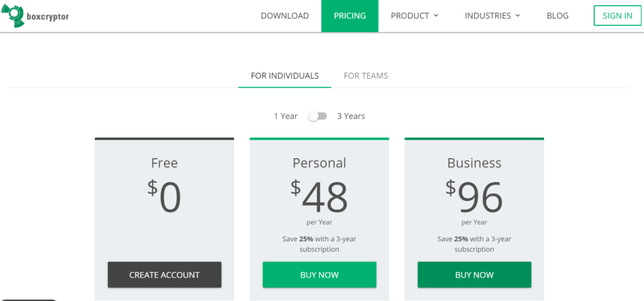Click the savings note under Personal
Viewport: 644px width, 301px height.
pos(319,244)
